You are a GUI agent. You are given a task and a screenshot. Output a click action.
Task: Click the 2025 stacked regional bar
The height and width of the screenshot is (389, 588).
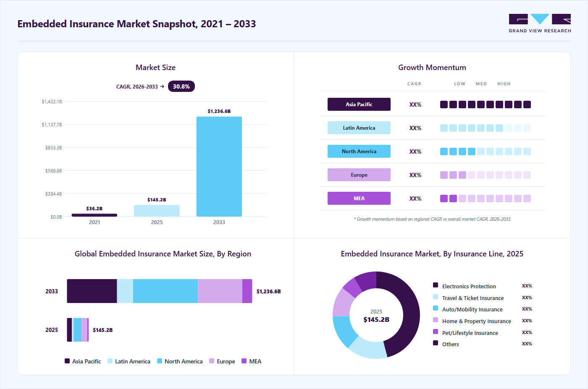(x=78, y=330)
